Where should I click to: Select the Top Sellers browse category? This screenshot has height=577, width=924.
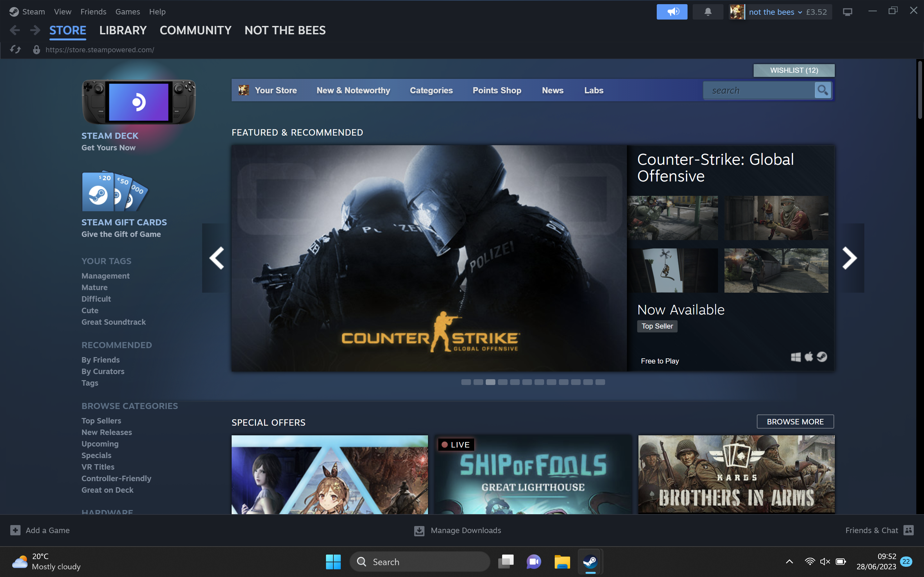pos(101,421)
